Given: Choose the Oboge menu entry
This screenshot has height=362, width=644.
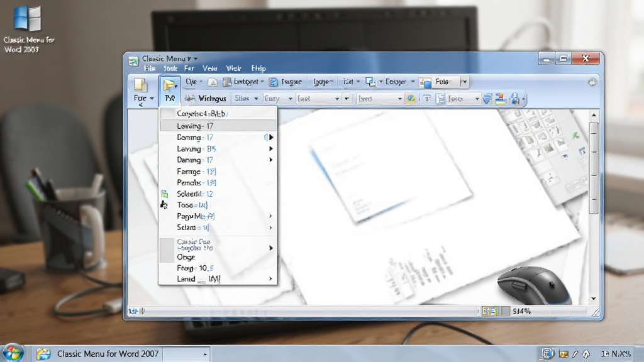Looking at the screenshot, I should tap(218, 257).
